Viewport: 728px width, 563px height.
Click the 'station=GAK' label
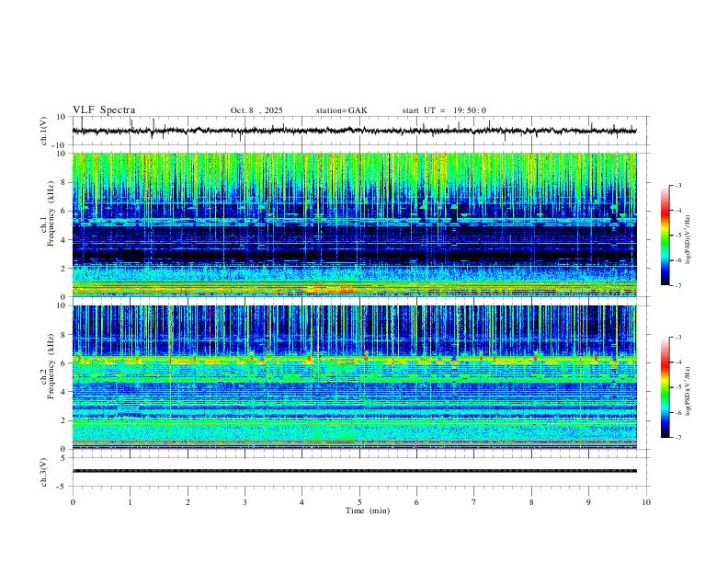pos(341,110)
